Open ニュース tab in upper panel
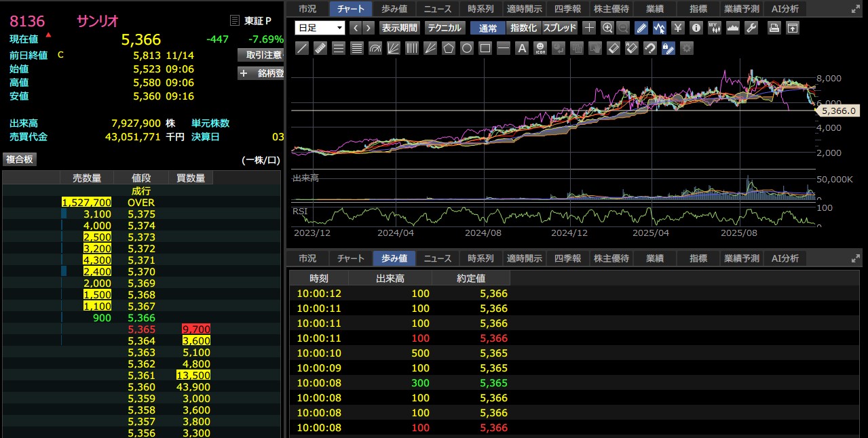868x438 pixels. (438, 9)
